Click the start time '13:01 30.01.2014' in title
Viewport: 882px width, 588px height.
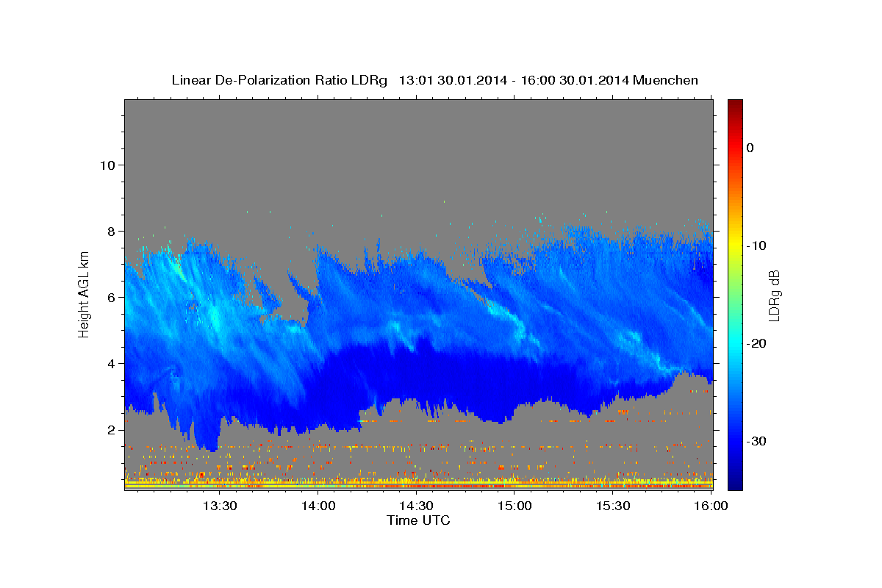coord(453,80)
